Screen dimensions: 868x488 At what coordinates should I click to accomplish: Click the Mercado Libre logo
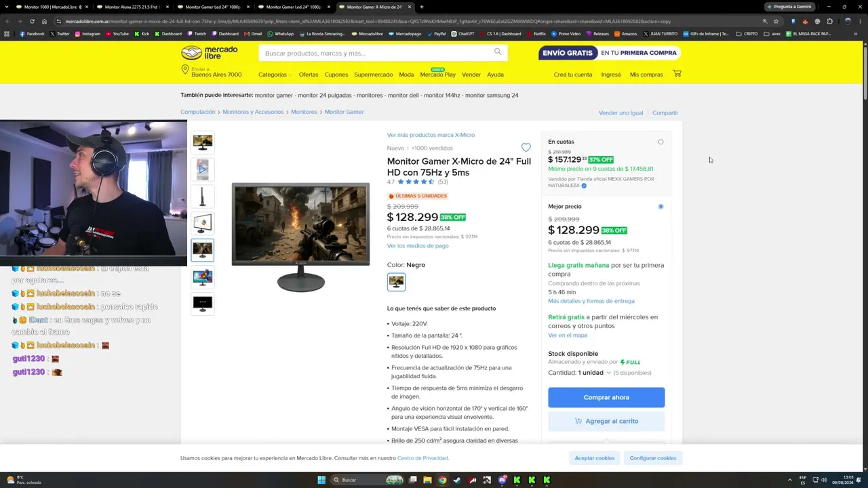[210, 53]
